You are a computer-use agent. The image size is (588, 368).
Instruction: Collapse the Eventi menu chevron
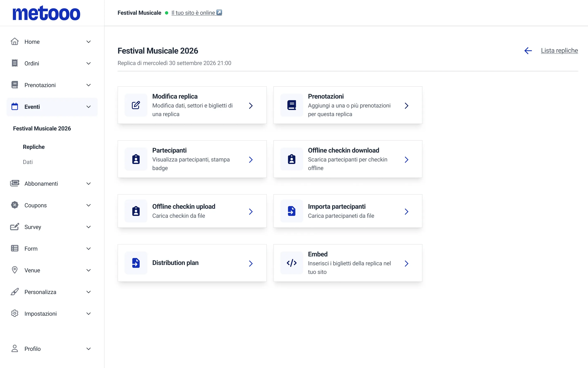[89, 107]
